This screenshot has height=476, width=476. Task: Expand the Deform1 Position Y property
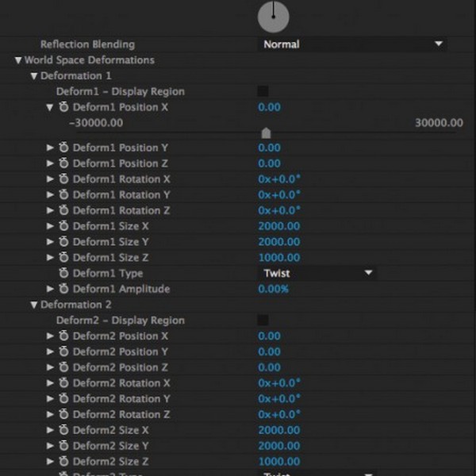tap(50, 148)
